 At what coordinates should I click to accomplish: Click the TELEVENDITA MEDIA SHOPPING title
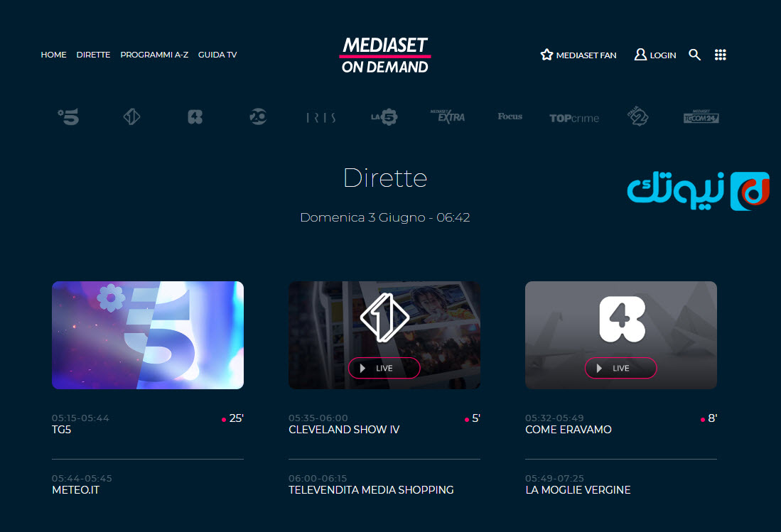point(371,490)
